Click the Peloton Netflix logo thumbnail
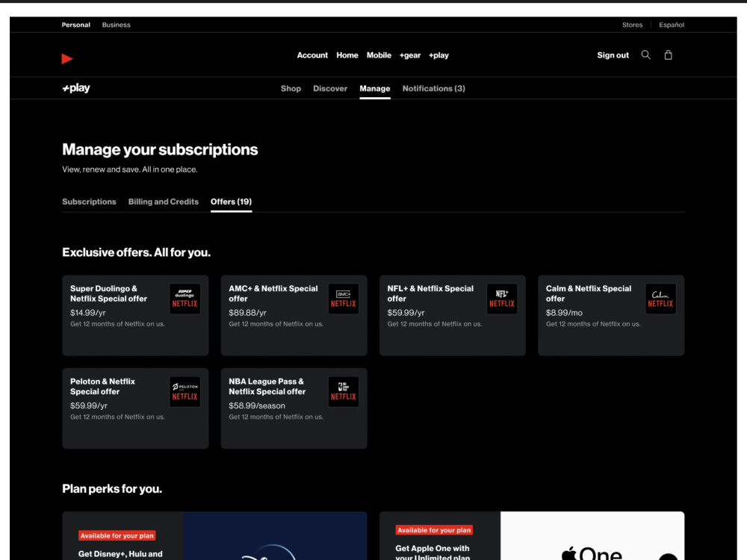Image resolution: width=747 pixels, height=560 pixels. tap(185, 391)
